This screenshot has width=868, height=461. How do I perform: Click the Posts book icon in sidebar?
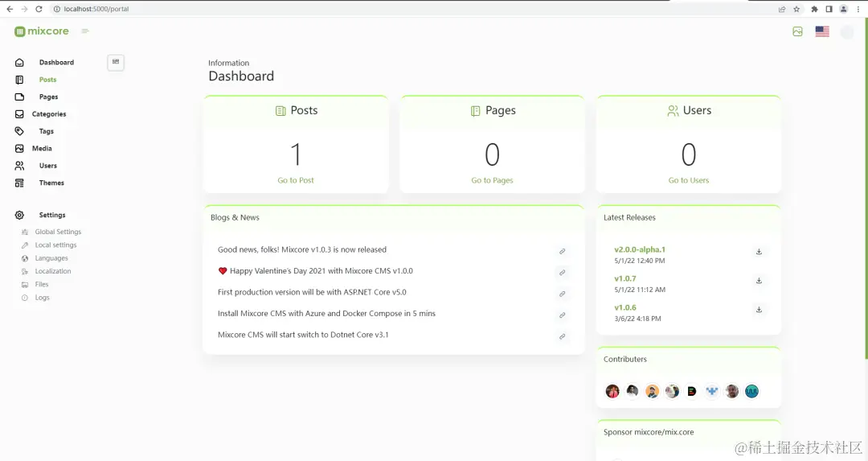pyautogui.click(x=19, y=80)
